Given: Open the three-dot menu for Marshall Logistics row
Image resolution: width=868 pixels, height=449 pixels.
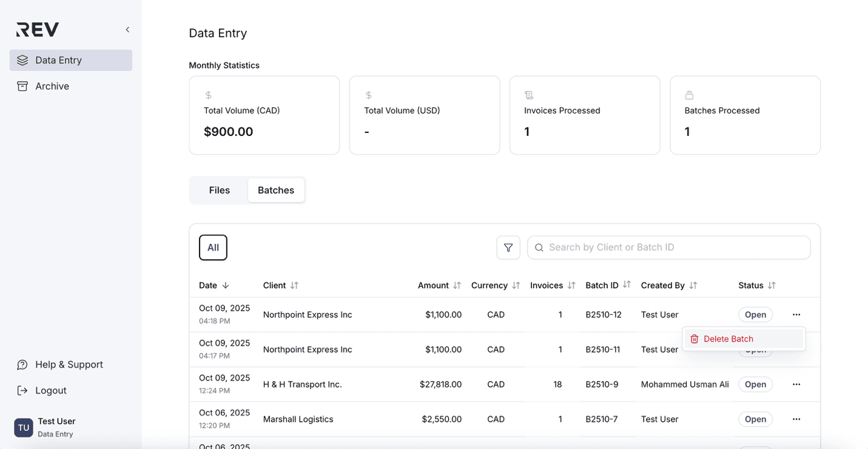Looking at the screenshot, I should [796, 419].
